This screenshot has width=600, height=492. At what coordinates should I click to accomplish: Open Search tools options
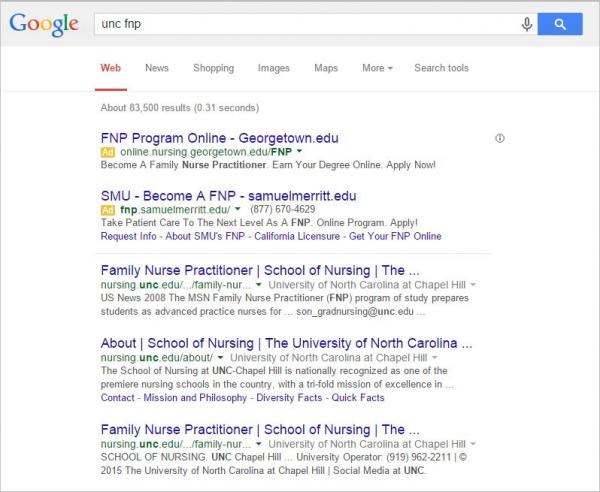coord(441,68)
